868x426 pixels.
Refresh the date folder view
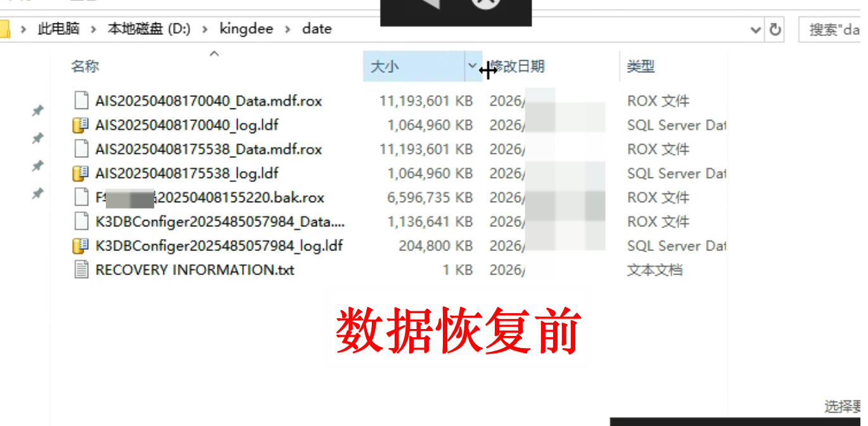tap(775, 29)
